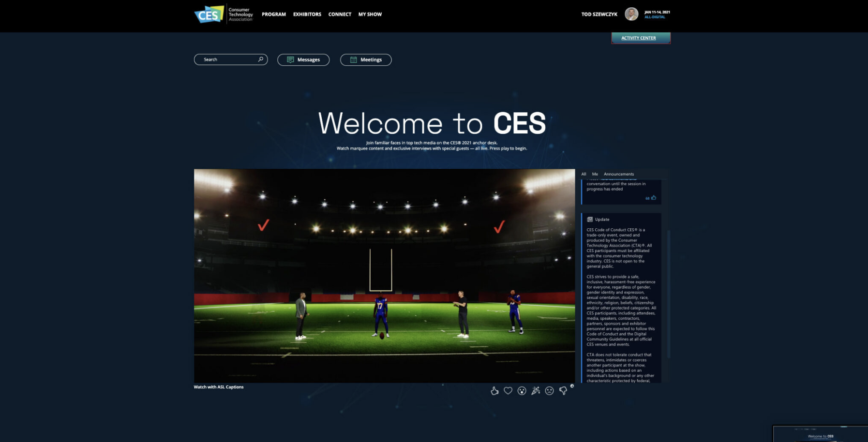Switch to the Me feed tab
The height and width of the screenshot is (442, 868).
pyautogui.click(x=595, y=174)
